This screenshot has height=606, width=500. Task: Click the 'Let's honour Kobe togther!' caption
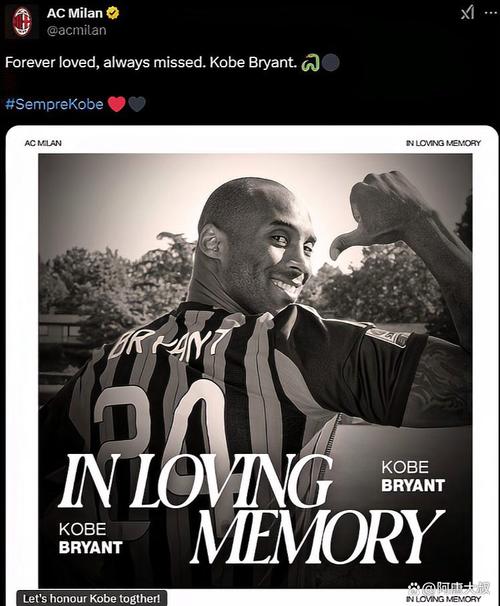(x=91, y=598)
